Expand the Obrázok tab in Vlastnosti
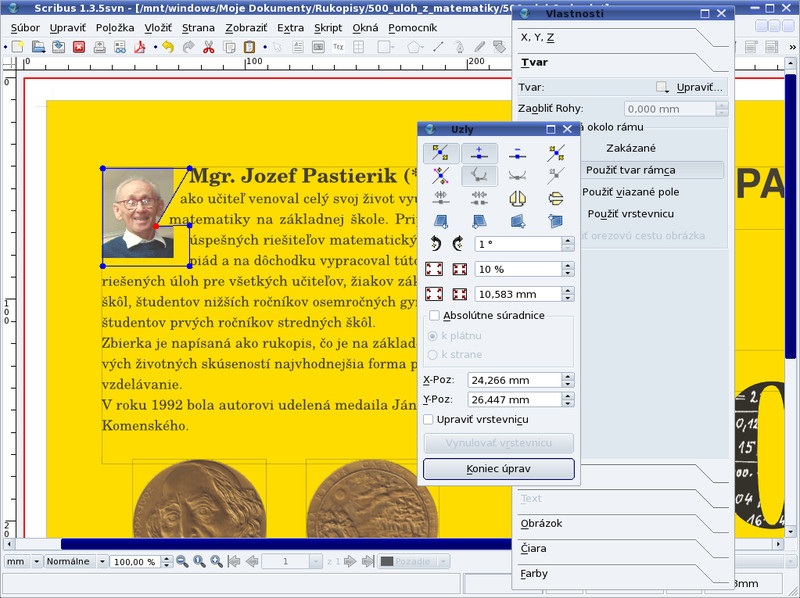The width and height of the screenshot is (800, 598). coord(542,523)
